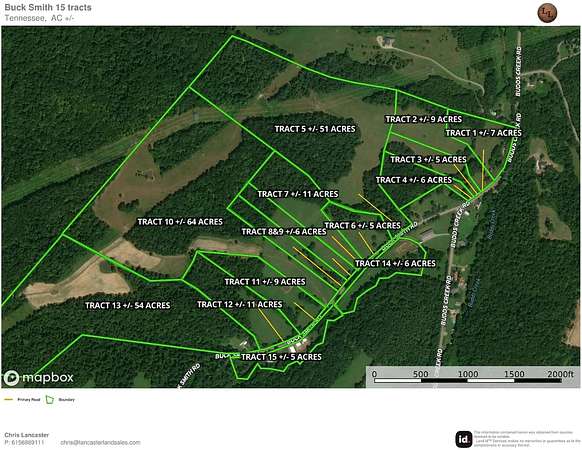Select the Tract 4 +/- 6 Acres label
Viewport: 582px width, 450px height.
click(414, 180)
